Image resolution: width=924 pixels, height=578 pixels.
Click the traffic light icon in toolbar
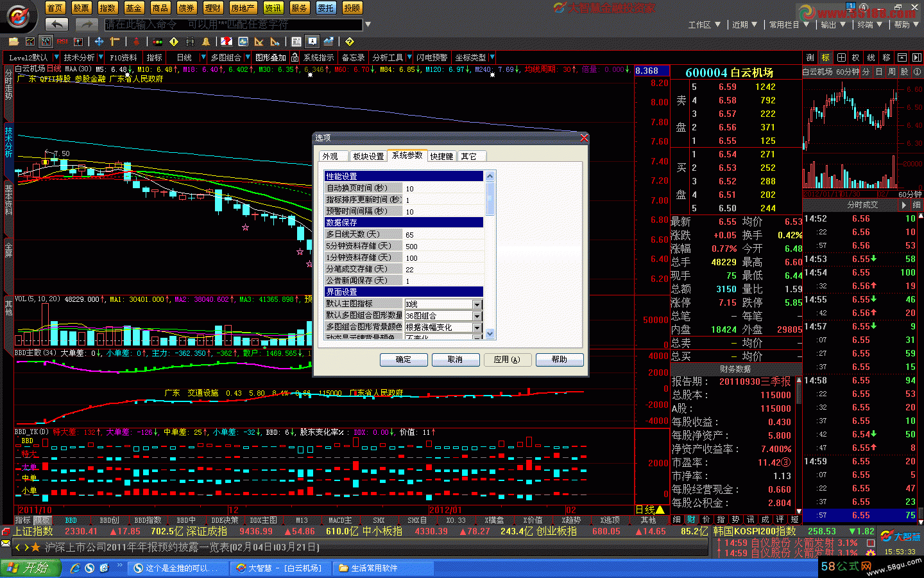pyautogui.click(x=157, y=42)
